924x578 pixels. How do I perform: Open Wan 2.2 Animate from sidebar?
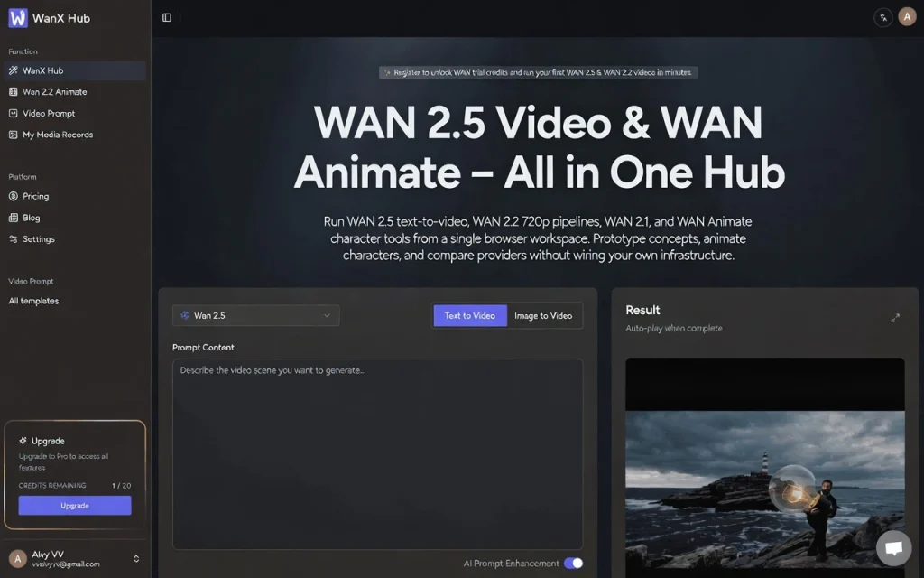coord(54,92)
